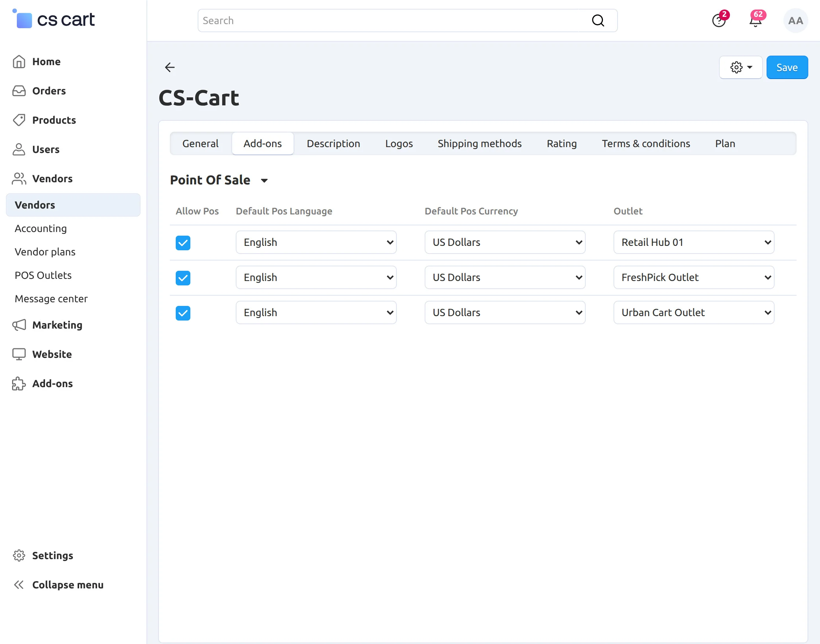This screenshot has width=820, height=644.
Task: Open Add-ons puzzle icon in sidebar
Action: pyautogui.click(x=19, y=383)
